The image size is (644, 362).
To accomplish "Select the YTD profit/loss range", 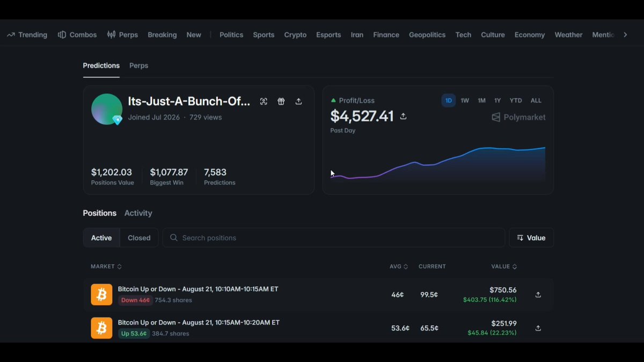I will click(x=516, y=100).
